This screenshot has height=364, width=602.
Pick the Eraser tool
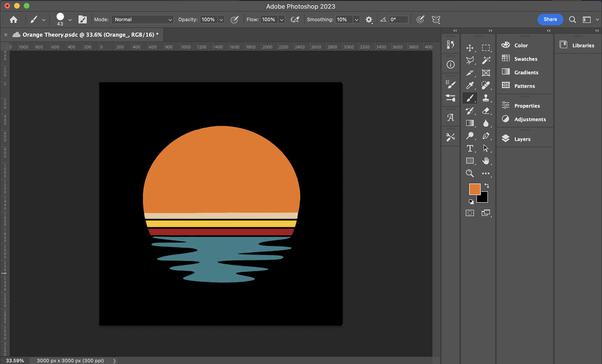click(486, 111)
